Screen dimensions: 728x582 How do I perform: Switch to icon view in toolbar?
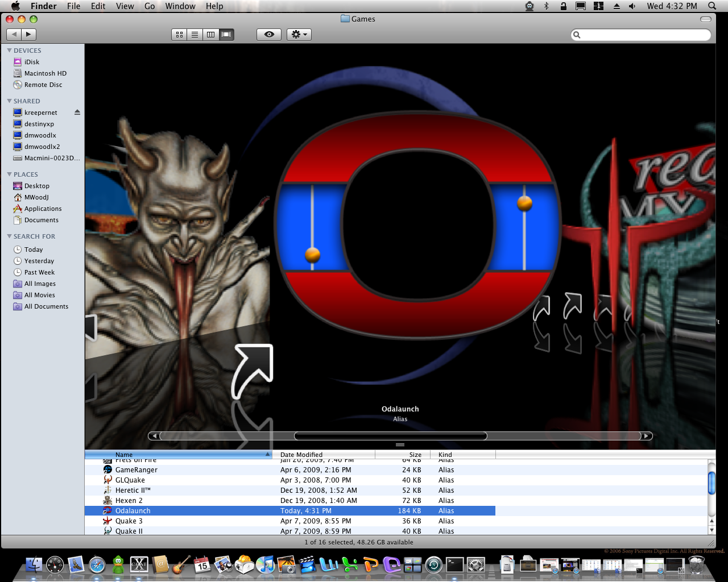[179, 35]
